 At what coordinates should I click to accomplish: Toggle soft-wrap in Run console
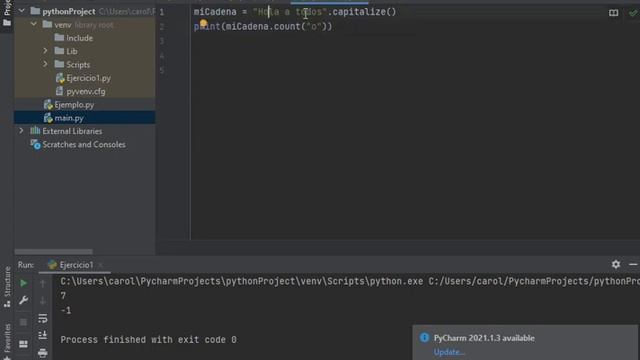pos(42,318)
